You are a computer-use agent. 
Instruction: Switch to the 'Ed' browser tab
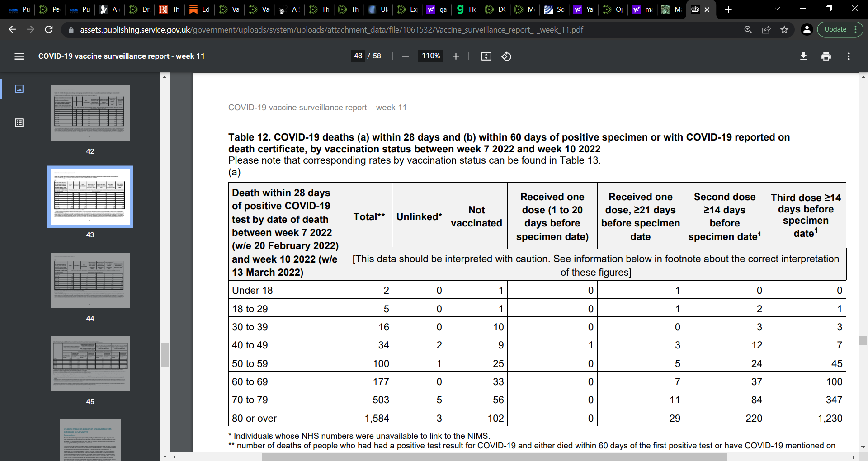[199, 9]
